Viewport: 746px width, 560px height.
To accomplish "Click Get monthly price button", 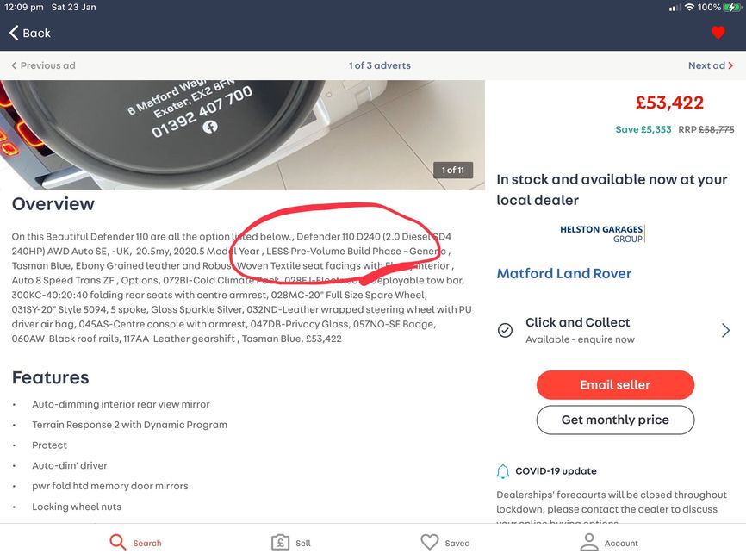I will tap(615, 420).
